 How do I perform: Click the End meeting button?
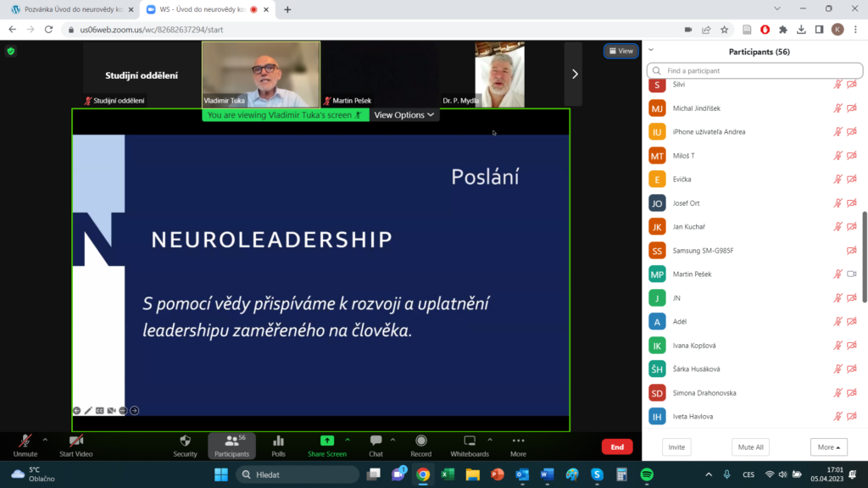click(617, 447)
